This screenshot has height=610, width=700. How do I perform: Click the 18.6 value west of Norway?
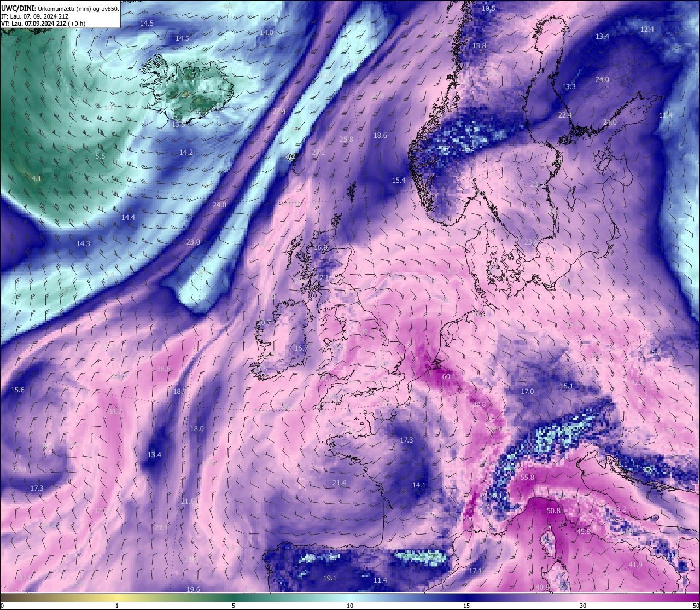[380, 136]
